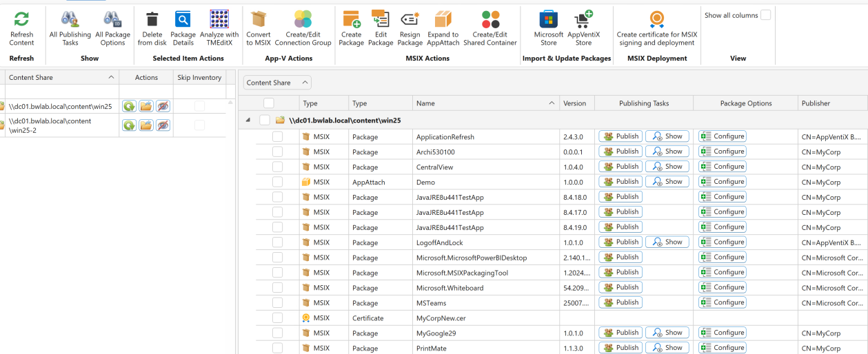Sort by Content Share column header
This screenshot has height=354, width=868.
point(61,78)
